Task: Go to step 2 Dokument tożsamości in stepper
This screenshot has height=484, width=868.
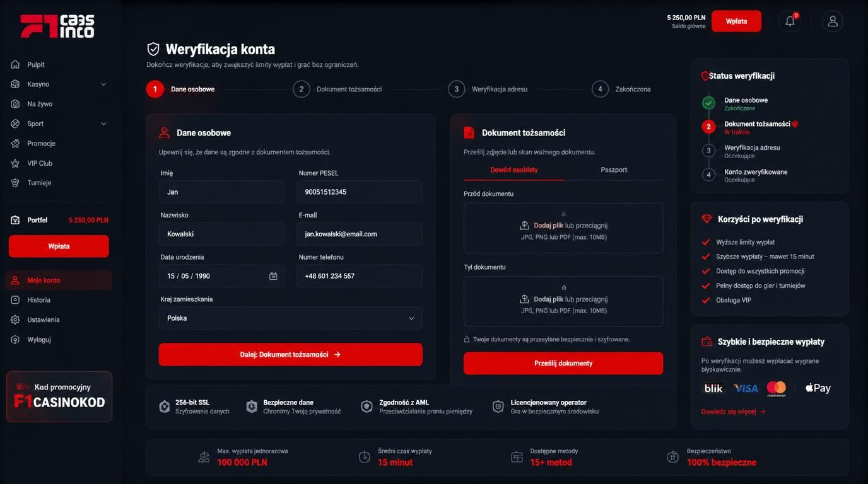Action: 337,89
